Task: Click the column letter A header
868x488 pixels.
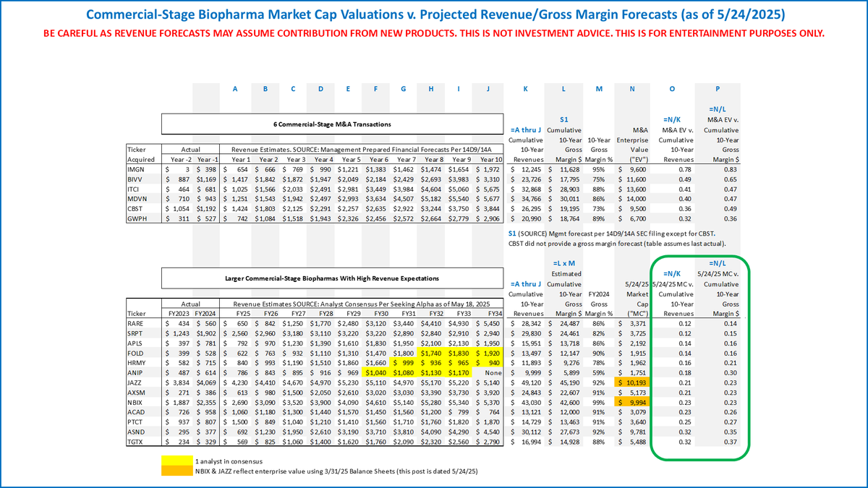Action: click(236, 89)
